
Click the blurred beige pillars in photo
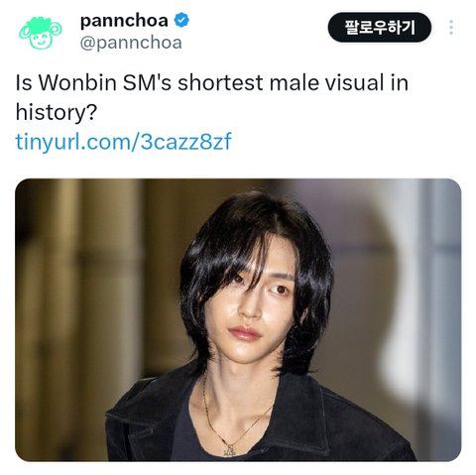point(79,297)
